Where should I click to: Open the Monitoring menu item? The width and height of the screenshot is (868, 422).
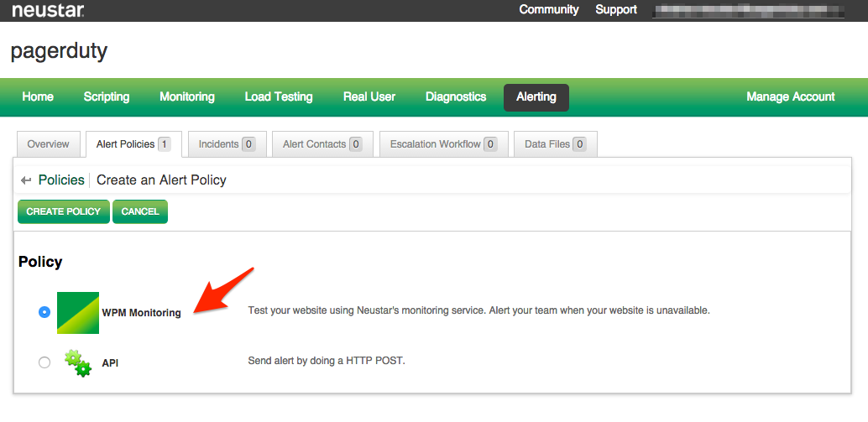(187, 96)
